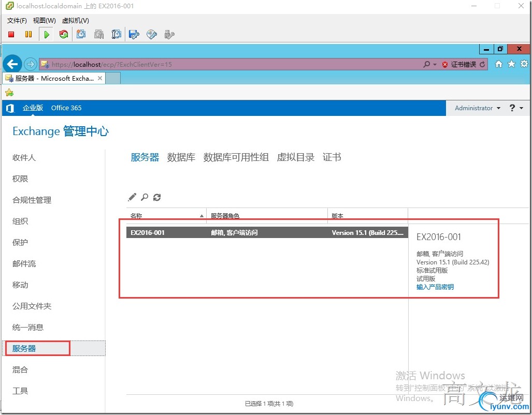Screen dimensions: 532x415
Task: Open 移动 in the left navigation
Action: point(20,285)
